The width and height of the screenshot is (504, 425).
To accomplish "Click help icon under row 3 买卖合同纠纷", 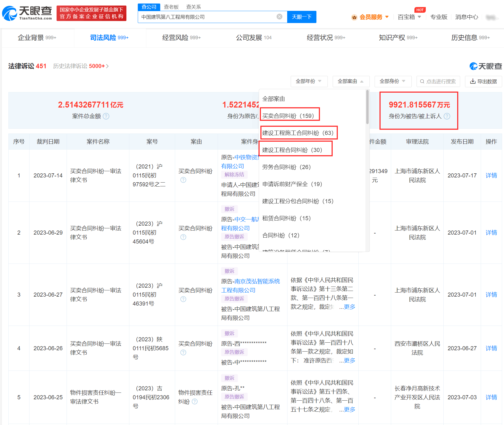I will (x=183, y=299).
